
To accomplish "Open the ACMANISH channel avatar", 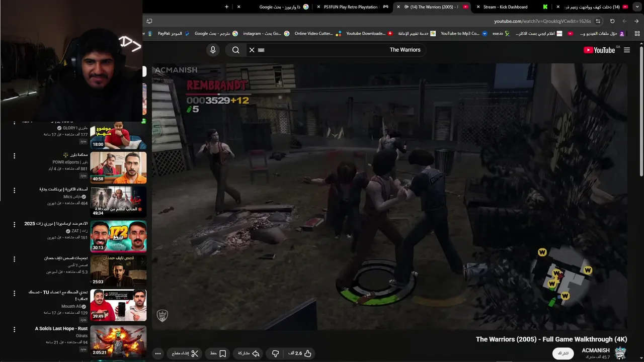I will pyautogui.click(x=620, y=353).
